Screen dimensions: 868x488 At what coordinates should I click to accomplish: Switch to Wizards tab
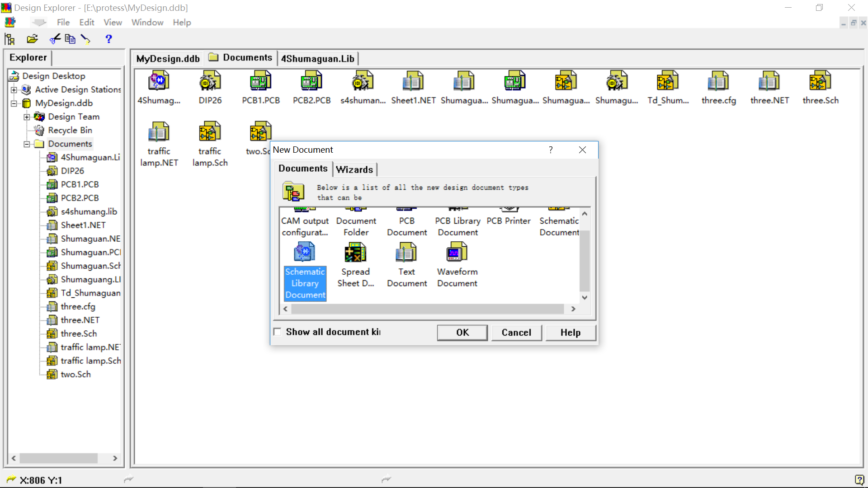(354, 169)
